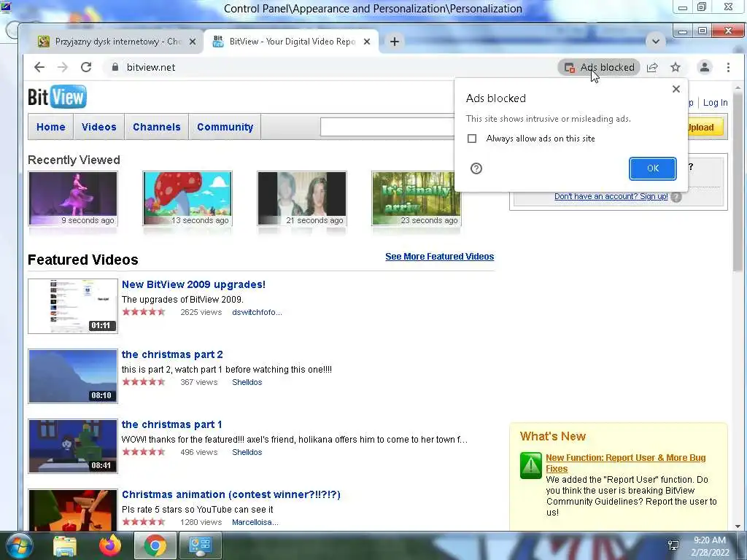
Task: Click the yellow Upload button
Action: pyautogui.click(x=705, y=127)
